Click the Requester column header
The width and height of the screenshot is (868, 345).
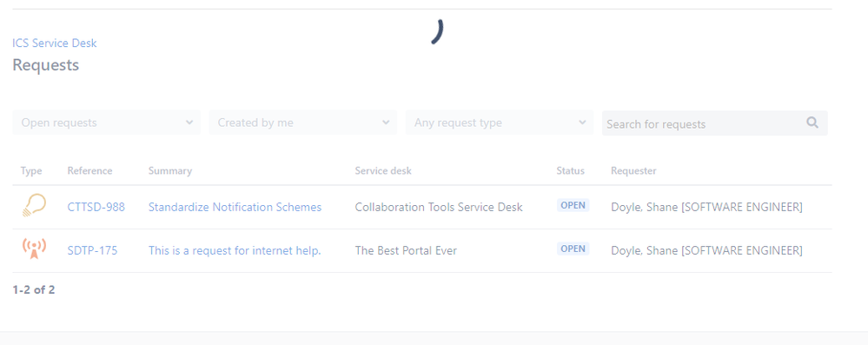tap(633, 170)
